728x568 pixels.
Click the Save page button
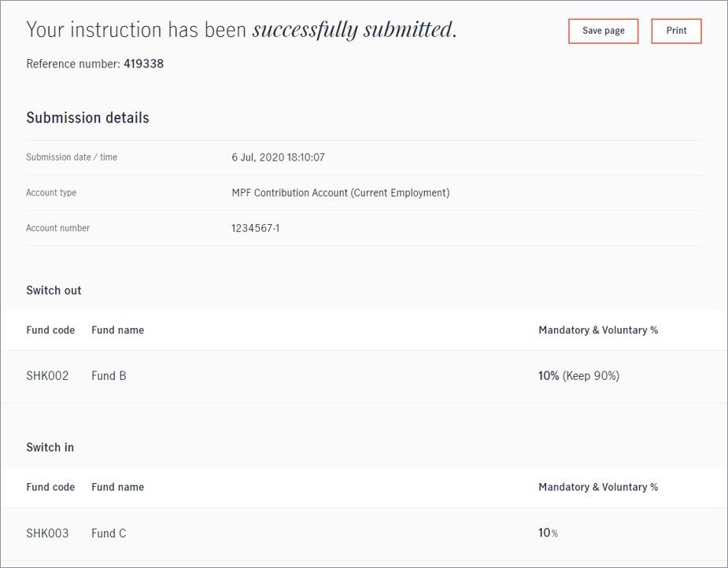[x=603, y=31]
